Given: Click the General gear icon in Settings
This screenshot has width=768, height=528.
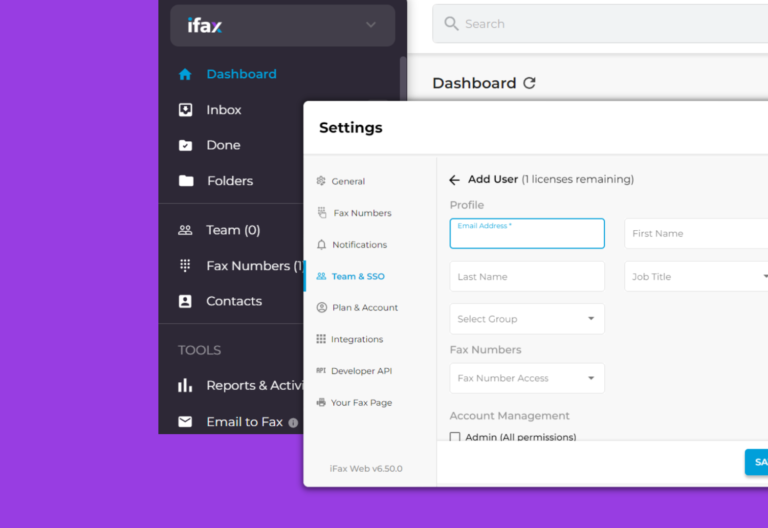Looking at the screenshot, I should [x=321, y=181].
